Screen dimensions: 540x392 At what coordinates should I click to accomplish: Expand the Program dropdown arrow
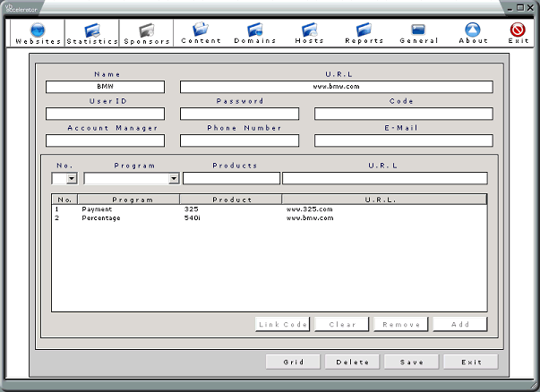[x=174, y=178]
